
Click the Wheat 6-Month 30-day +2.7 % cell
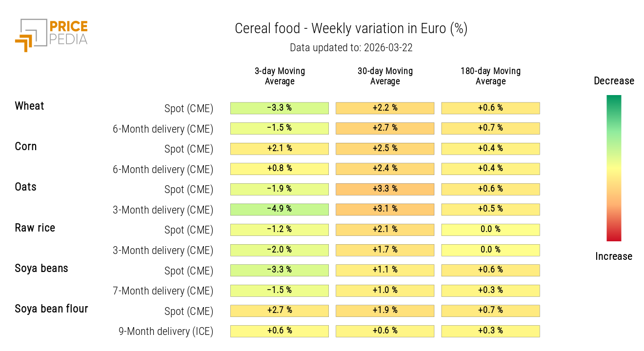click(385, 128)
